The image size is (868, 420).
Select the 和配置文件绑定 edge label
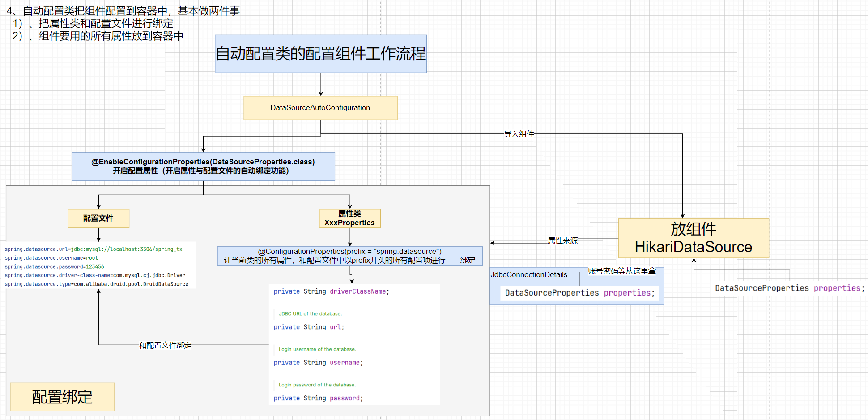(165, 345)
